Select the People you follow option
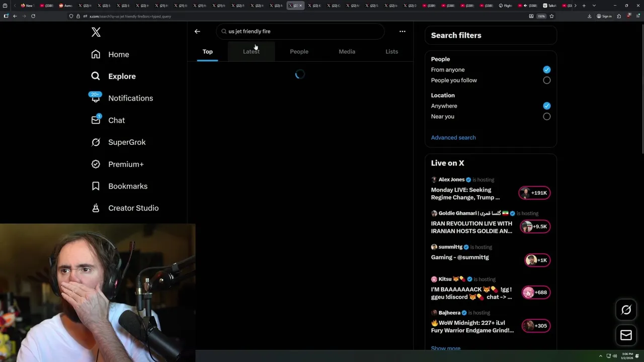644x362 pixels. 547,80
